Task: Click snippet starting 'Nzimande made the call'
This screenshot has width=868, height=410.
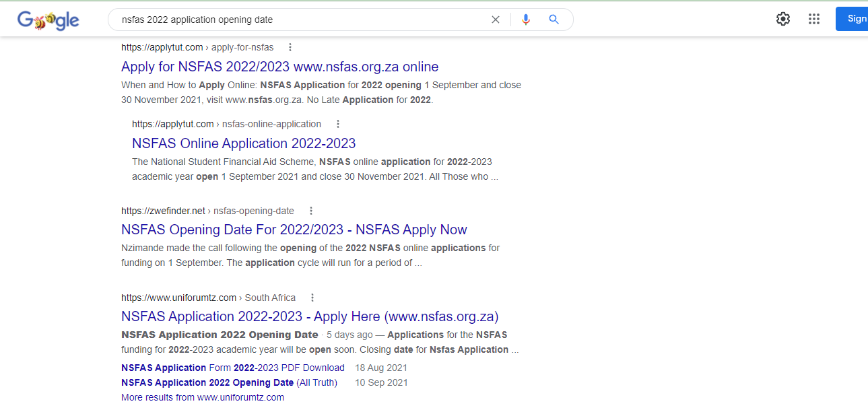Action: (x=310, y=255)
